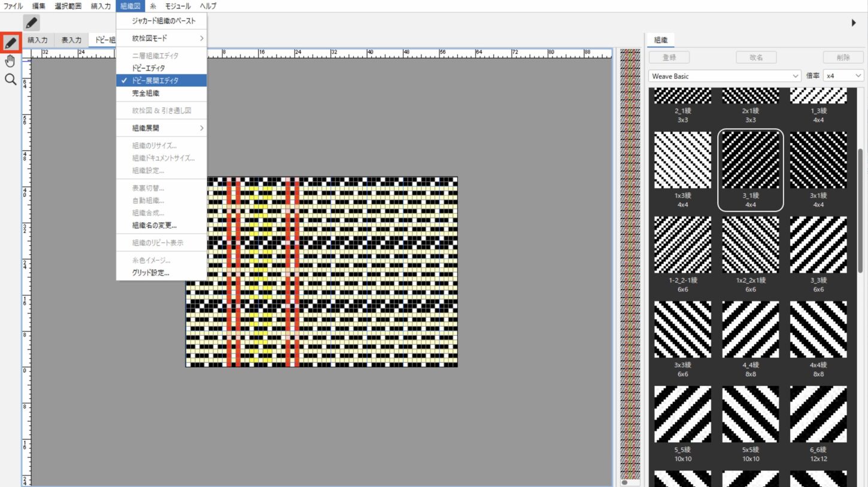Click the slider knob below the yarn strip
Image resolution: width=868 pixels, height=487 pixels.
(624, 482)
